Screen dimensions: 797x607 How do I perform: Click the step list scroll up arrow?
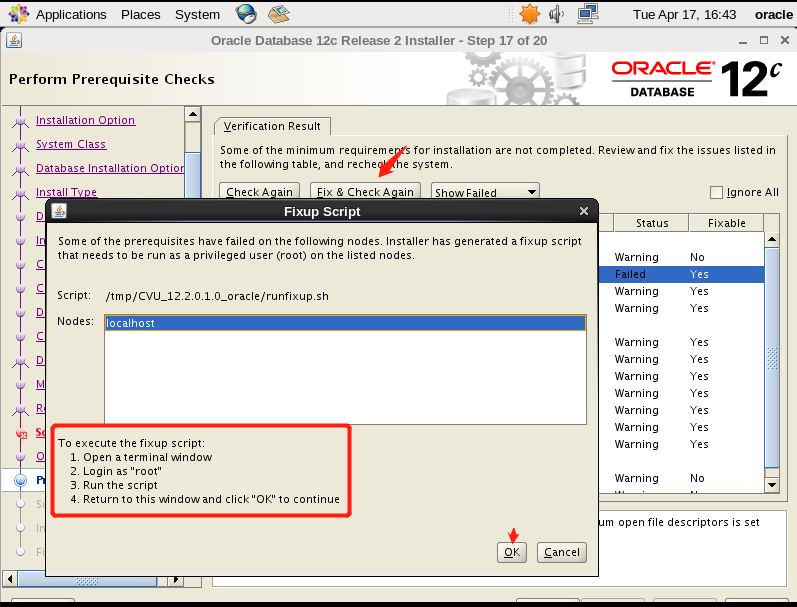click(x=193, y=114)
